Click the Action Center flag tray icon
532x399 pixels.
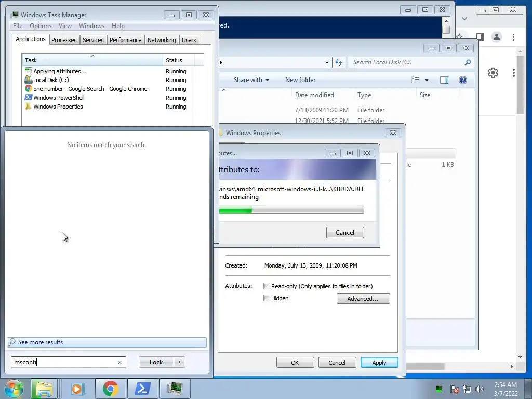[454, 389]
